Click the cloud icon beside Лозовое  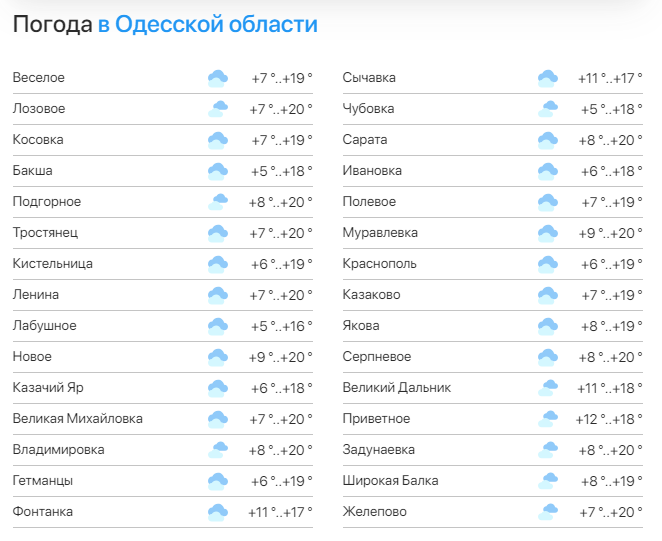click(x=217, y=109)
